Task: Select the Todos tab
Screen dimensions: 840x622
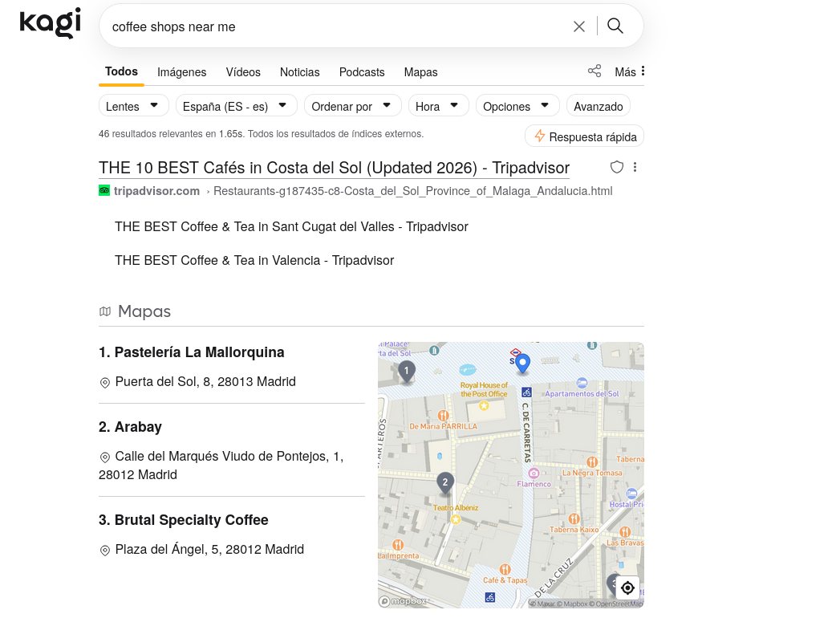Action: [x=122, y=71]
